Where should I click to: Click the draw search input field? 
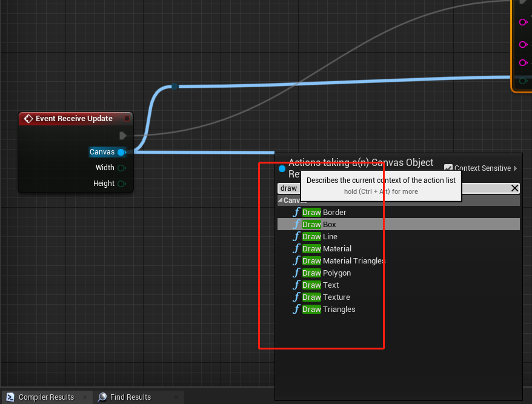coord(289,188)
